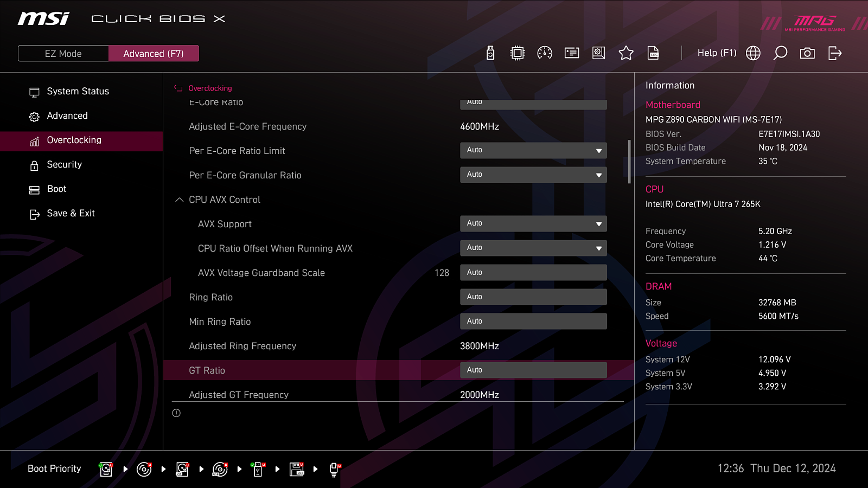Switch to Advanced (F7) mode
The image size is (868, 488).
154,54
